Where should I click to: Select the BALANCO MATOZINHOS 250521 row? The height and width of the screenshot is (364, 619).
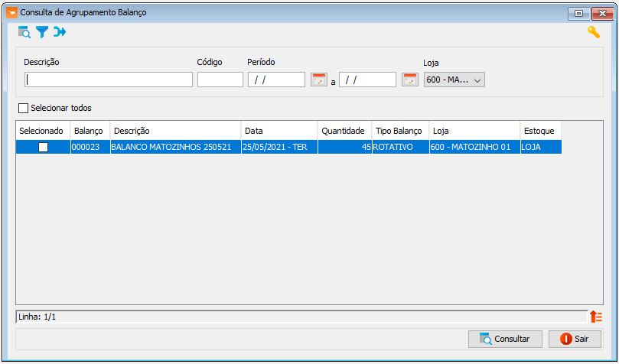coord(175,147)
